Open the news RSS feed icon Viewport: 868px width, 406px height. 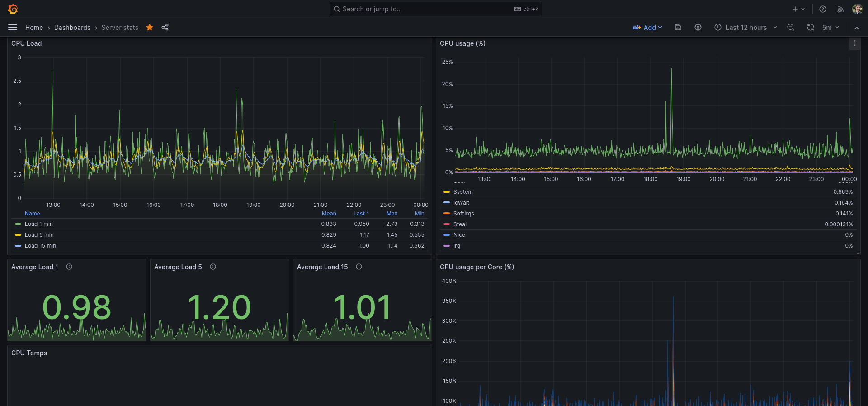(x=840, y=9)
